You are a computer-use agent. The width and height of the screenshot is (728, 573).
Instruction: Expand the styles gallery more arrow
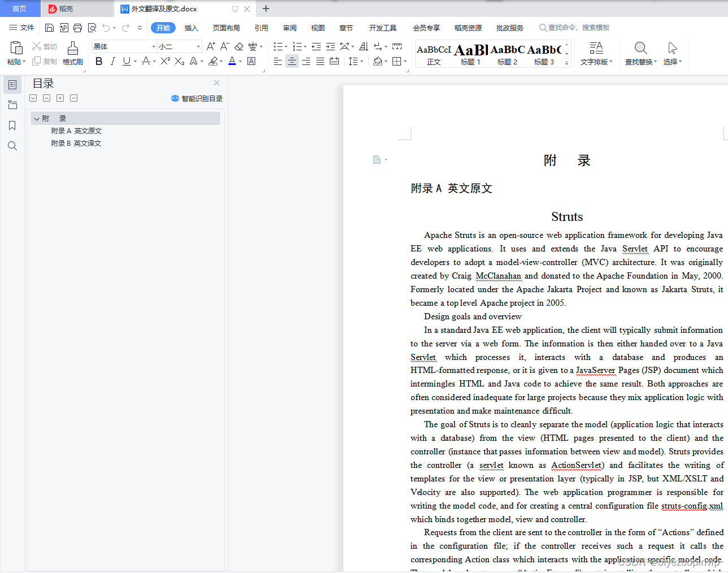(x=566, y=63)
